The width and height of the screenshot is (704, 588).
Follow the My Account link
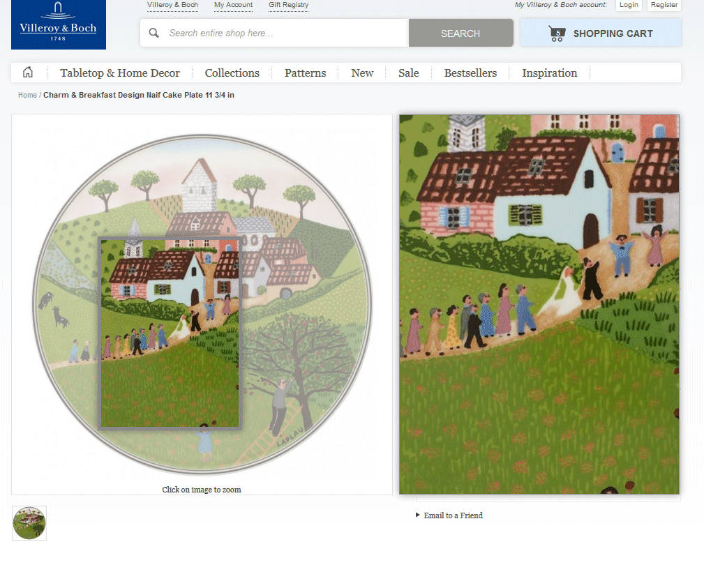pyautogui.click(x=233, y=5)
